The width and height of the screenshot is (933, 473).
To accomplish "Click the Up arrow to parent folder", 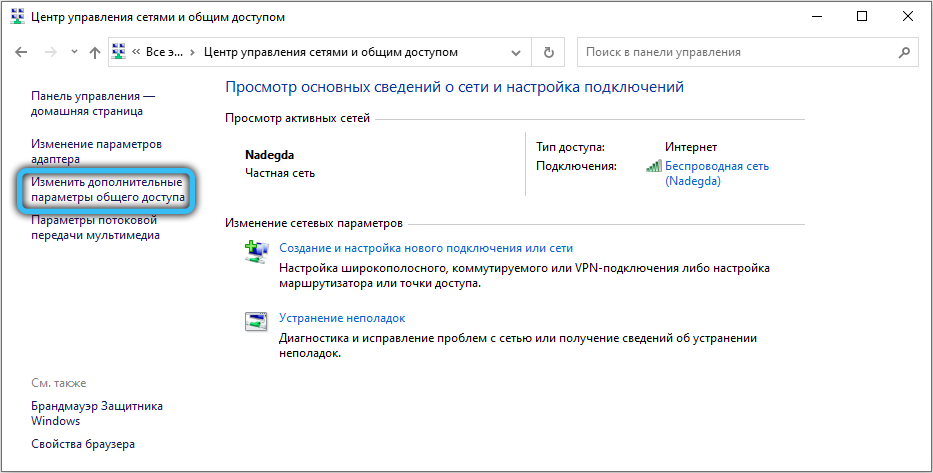I will point(94,52).
